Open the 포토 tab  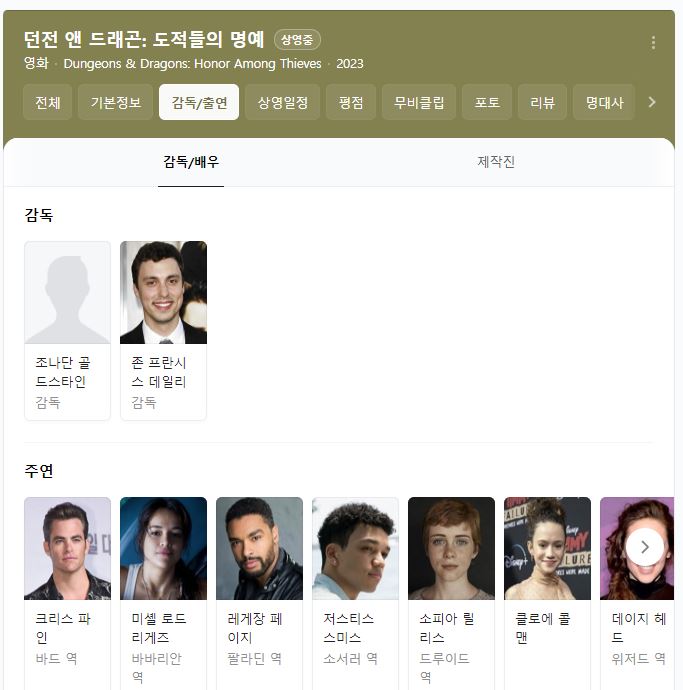(x=487, y=102)
